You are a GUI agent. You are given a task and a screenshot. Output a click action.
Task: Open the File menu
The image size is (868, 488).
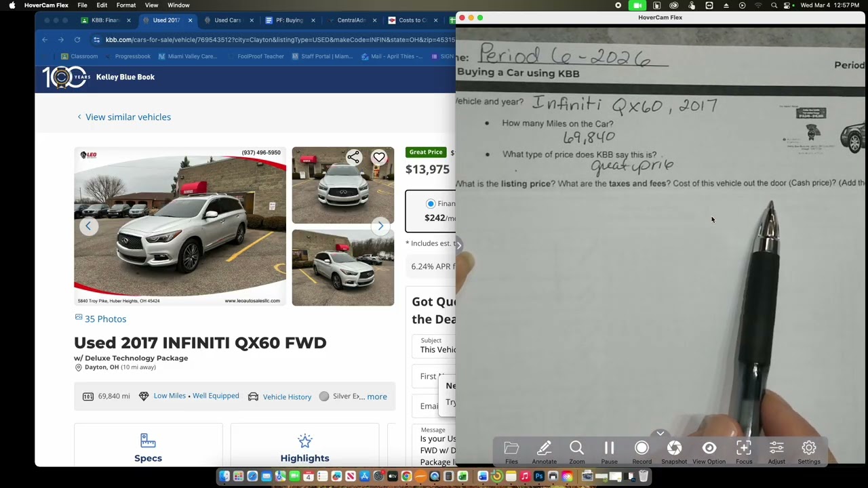(x=82, y=5)
